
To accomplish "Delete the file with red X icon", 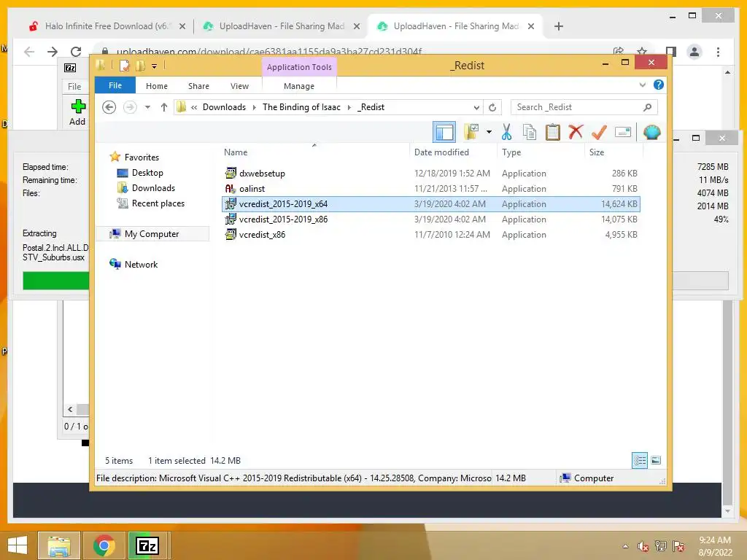I will point(576,132).
